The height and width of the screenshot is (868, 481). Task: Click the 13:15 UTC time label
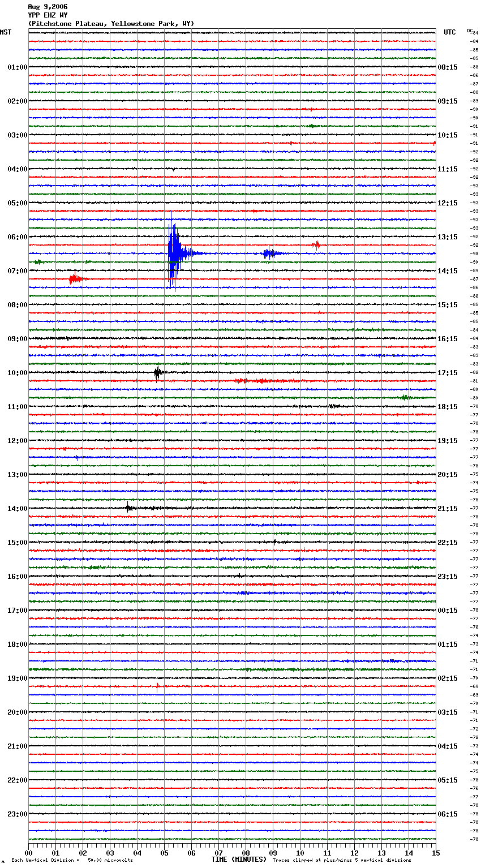[x=448, y=237]
